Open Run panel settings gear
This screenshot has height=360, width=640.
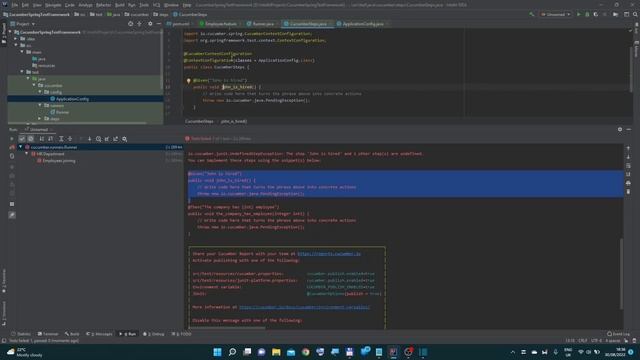click(620, 129)
